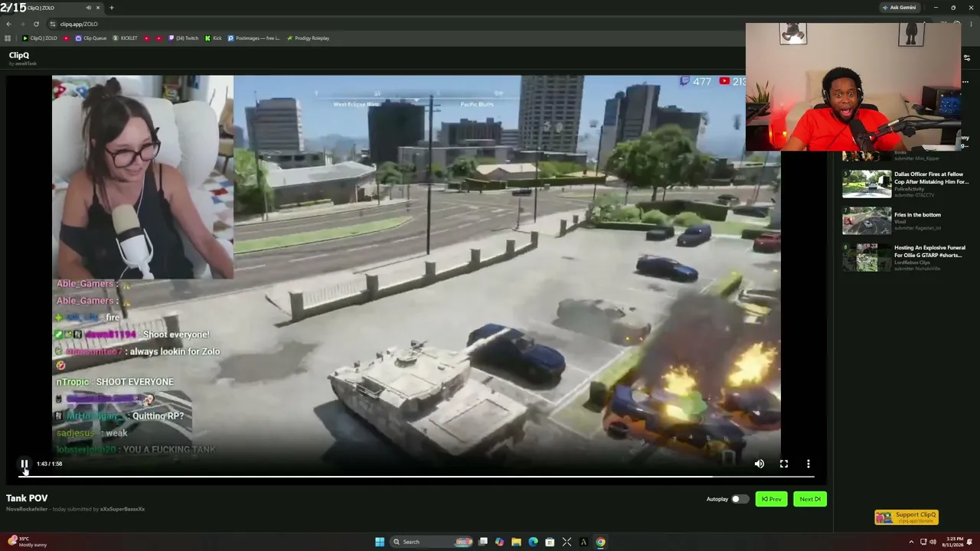Open the bookmarks apps grid icon
This screenshot has height=551, width=980.
(x=8, y=38)
